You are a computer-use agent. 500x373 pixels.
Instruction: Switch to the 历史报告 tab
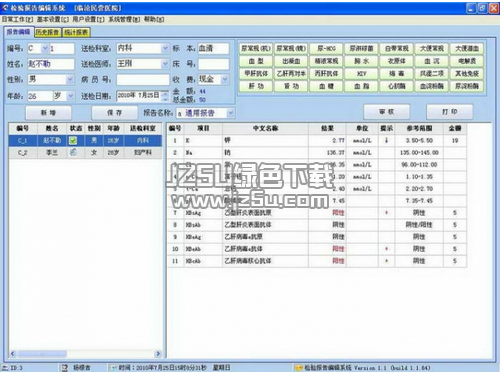48,32
